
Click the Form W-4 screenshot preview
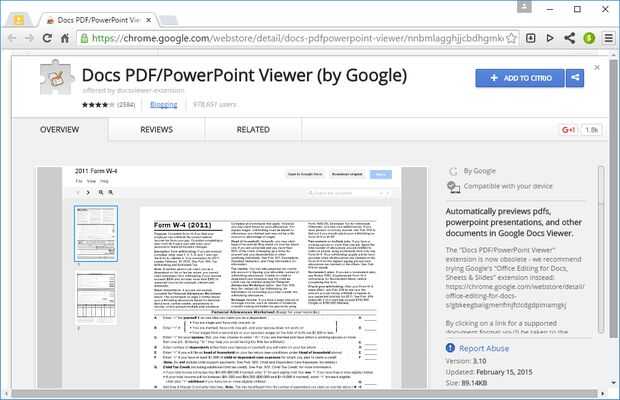click(232, 277)
